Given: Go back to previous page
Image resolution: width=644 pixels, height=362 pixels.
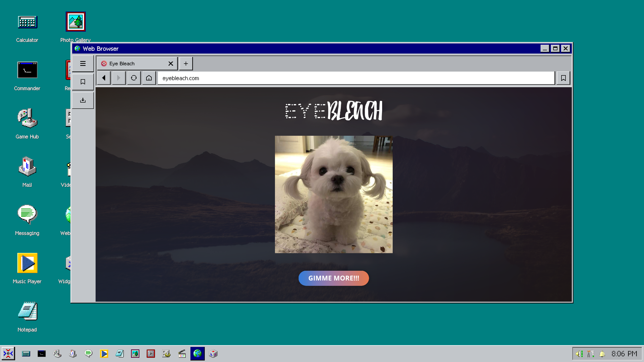Looking at the screenshot, I should pos(104,78).
